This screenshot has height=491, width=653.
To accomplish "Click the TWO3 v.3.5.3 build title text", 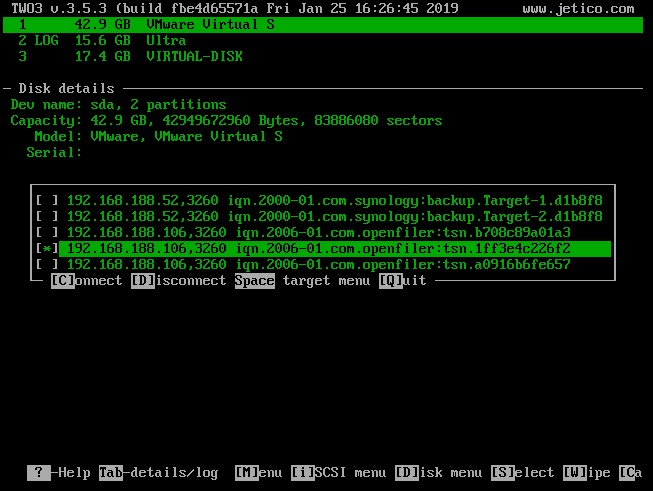I will pos(235,8).
